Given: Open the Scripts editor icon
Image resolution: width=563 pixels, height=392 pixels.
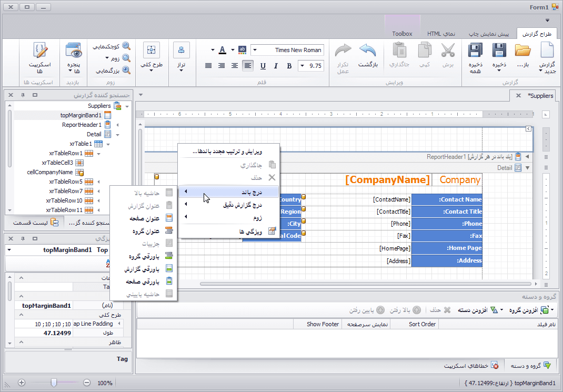Looking at the screenshot, I should [x=40, y=51].
